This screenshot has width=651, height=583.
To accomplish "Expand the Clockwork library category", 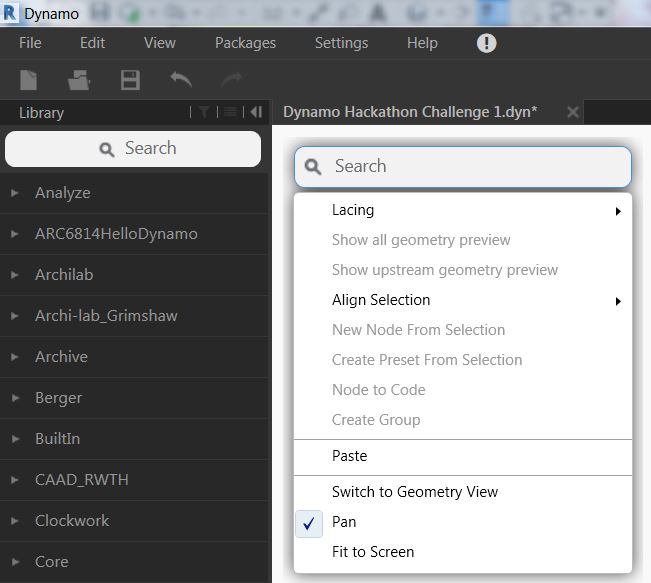I will coord(135,521).
